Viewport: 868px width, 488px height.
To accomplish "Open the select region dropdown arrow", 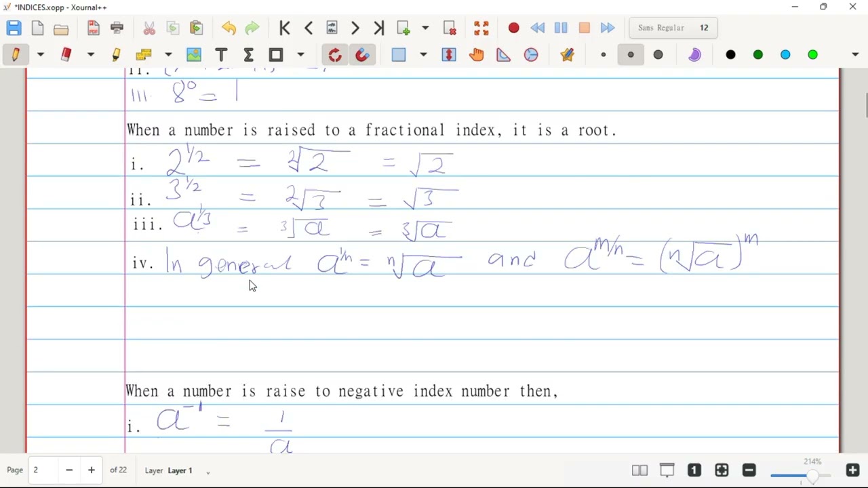I will (423, 55).
